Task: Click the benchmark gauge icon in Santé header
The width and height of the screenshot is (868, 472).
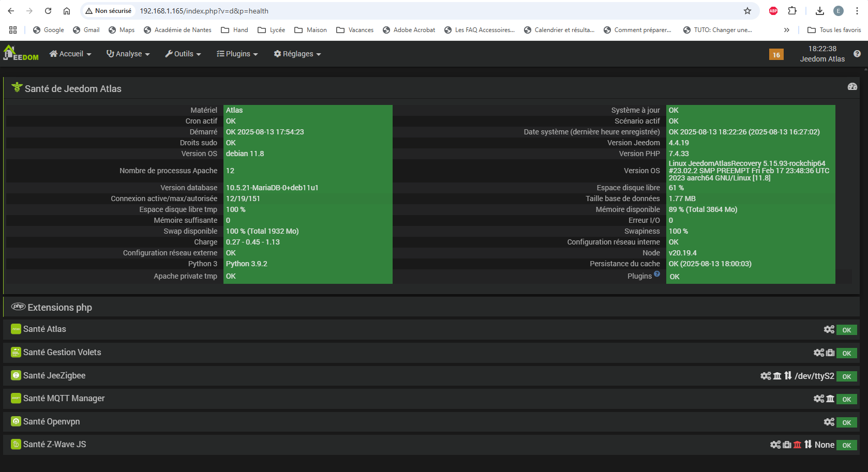Action: 852,87
